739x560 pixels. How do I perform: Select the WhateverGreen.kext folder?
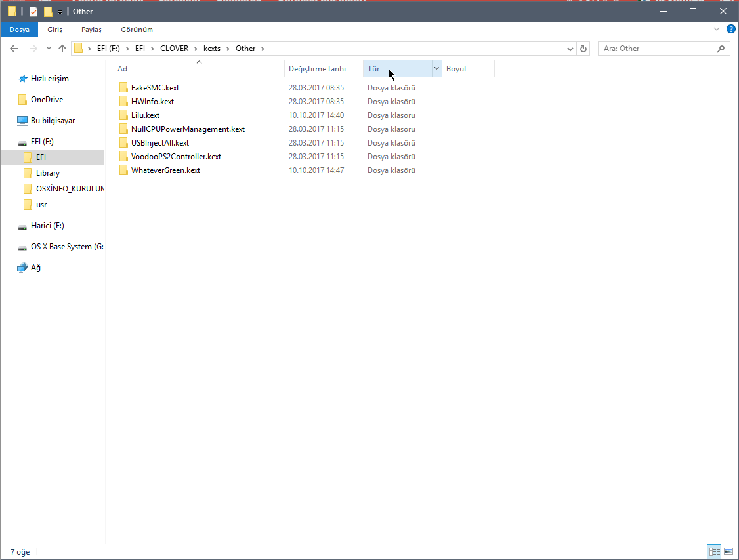pos(165,170)
